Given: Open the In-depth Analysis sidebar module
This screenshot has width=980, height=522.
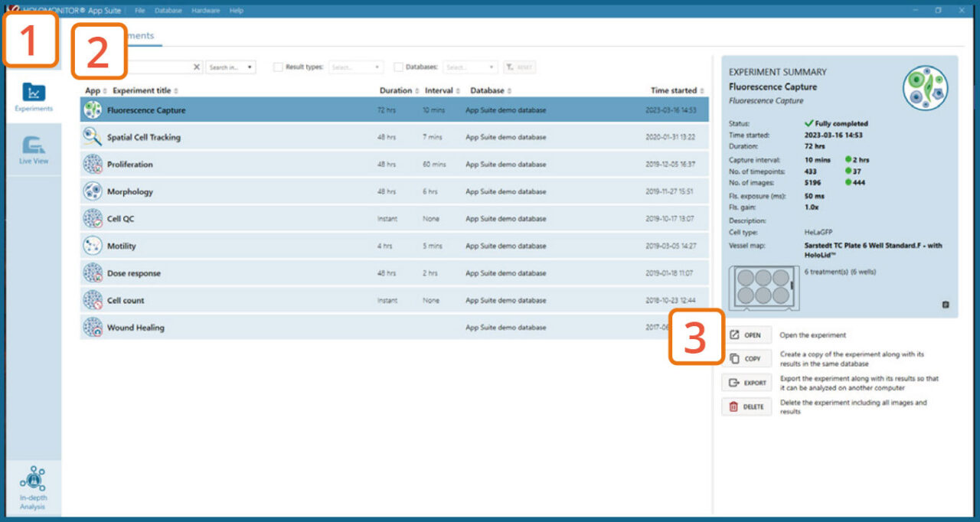Looking at the screenshot, I should coord(33,488).
